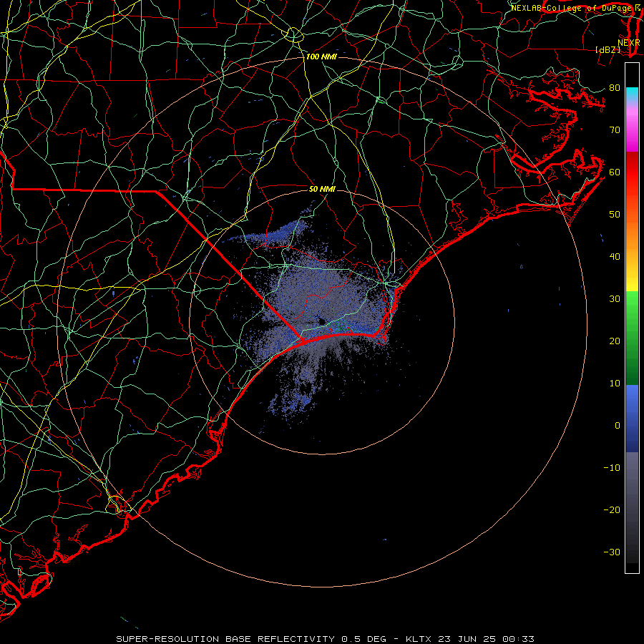Click the 30 value on the dBZ scale
Screen dimensions: 644x644
tap(615, 298)
